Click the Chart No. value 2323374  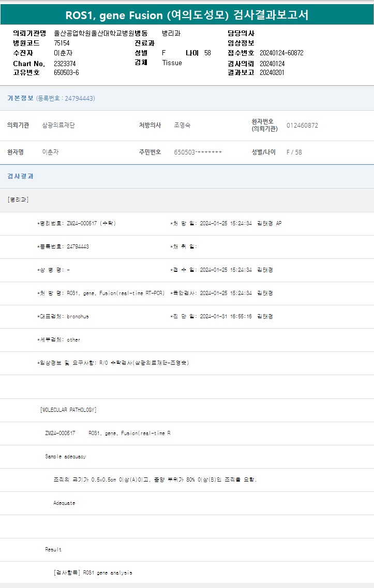point(65,63)
